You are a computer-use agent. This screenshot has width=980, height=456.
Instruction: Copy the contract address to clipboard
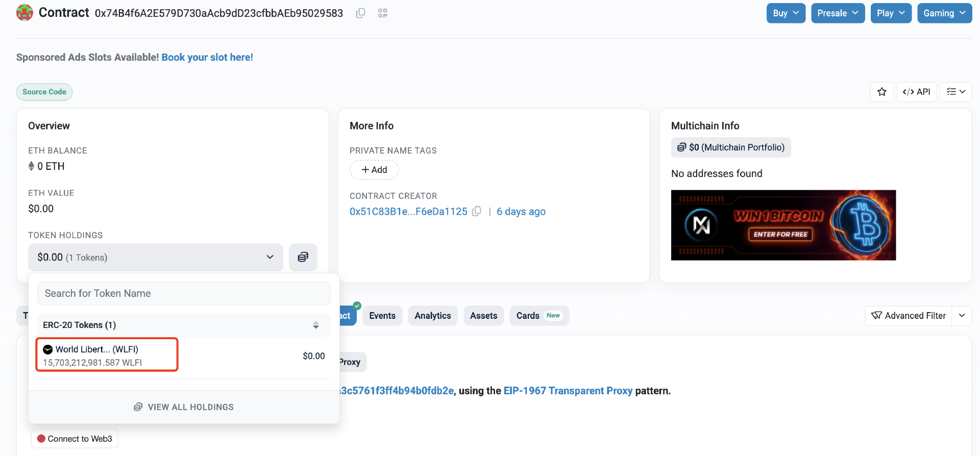pyautogui.click(x=360, y=13)
